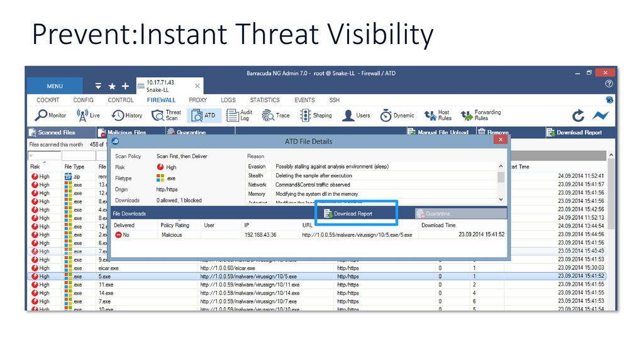This screenshot has height=362, width=644.
Task: Close the ATD File Details dialog
Action: [500, 140]
